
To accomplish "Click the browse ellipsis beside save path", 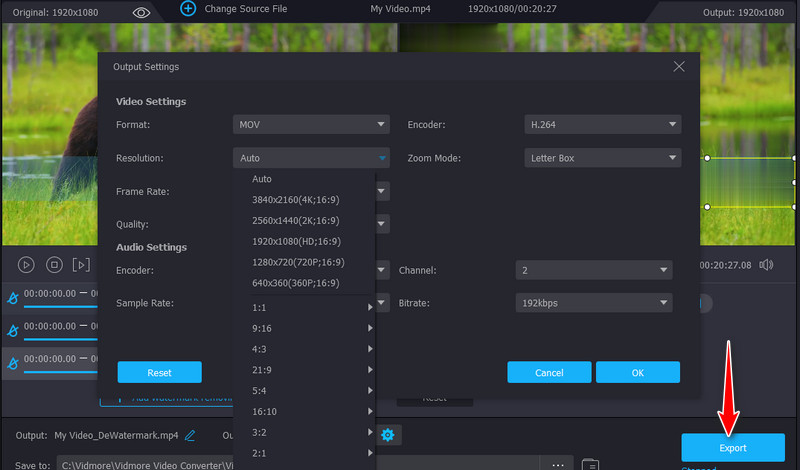I will tap(556, 464).
